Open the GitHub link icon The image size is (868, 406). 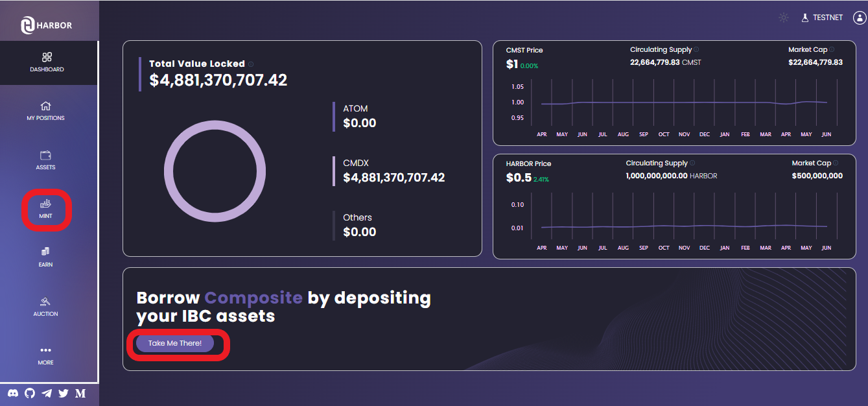point(30,393)
